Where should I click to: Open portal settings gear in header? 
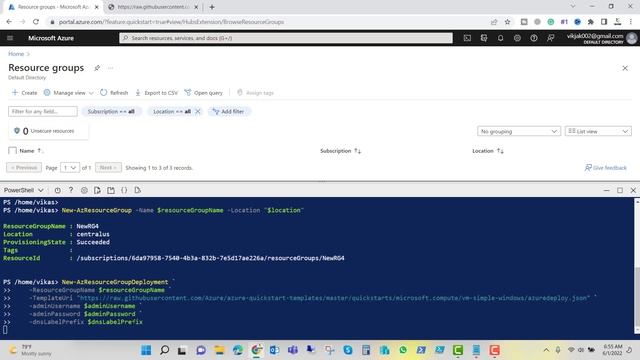click(x=517, y=38)
